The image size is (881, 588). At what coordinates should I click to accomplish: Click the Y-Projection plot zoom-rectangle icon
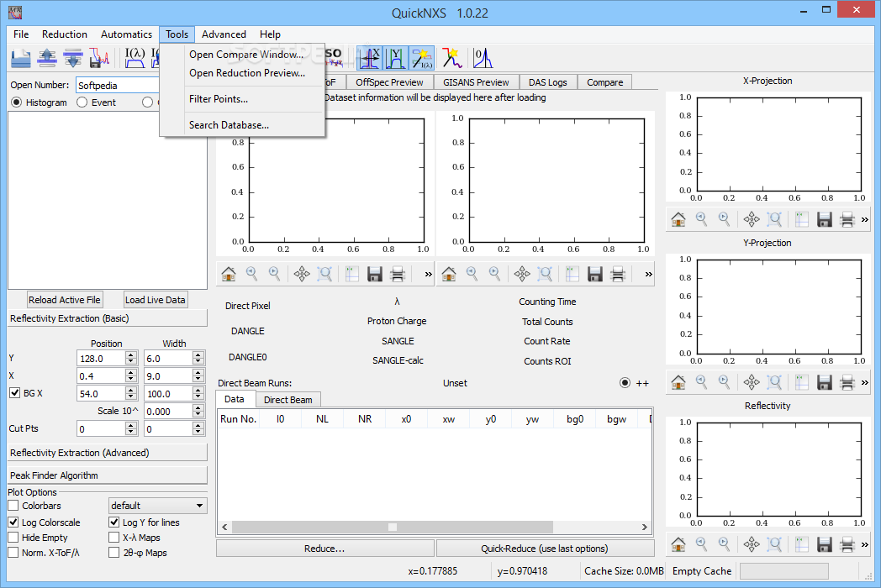pos(774,382)
